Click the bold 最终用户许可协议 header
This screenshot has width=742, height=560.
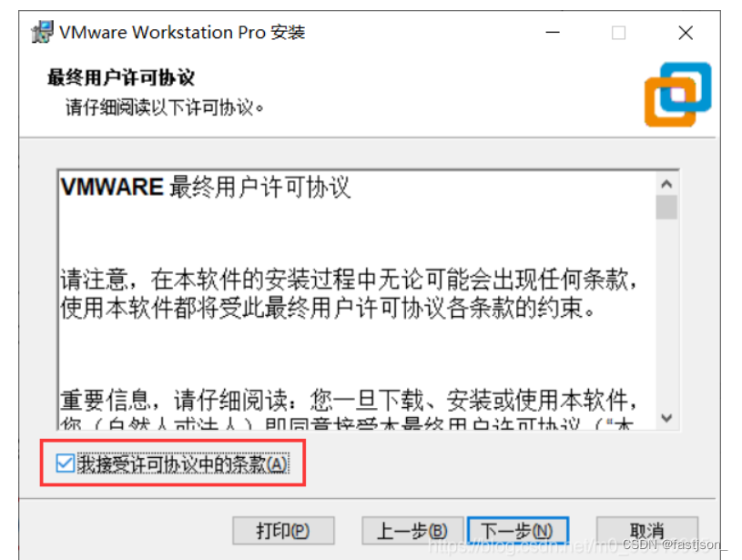(x=121, y=77)
